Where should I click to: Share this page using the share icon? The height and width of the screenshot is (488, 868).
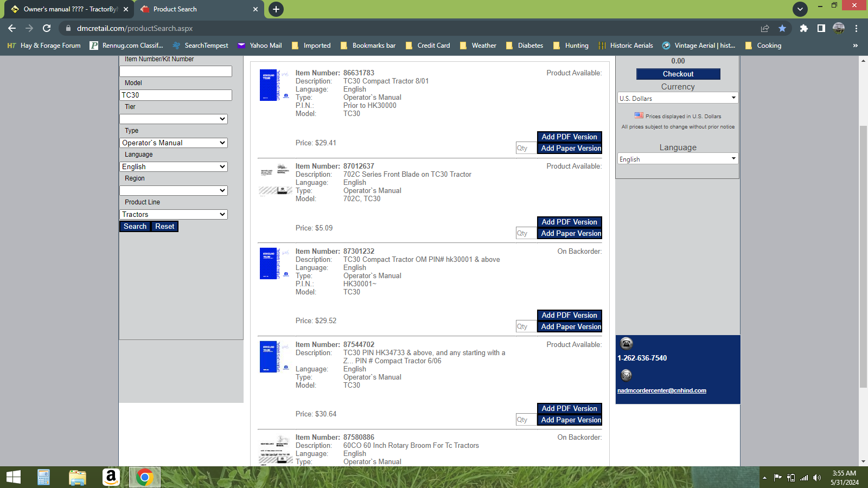click(x=765, y=28)
